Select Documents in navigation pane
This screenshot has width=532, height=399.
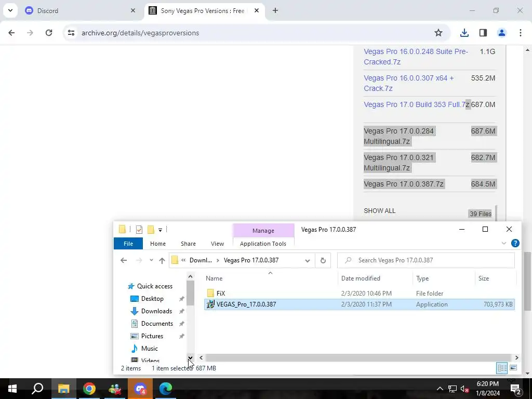tap(157, 324)
